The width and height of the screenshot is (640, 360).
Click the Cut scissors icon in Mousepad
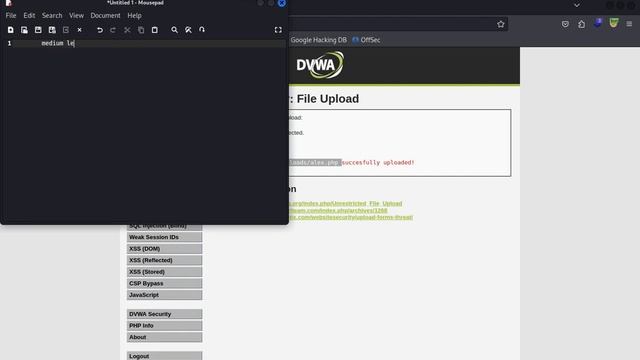(127, 30)
